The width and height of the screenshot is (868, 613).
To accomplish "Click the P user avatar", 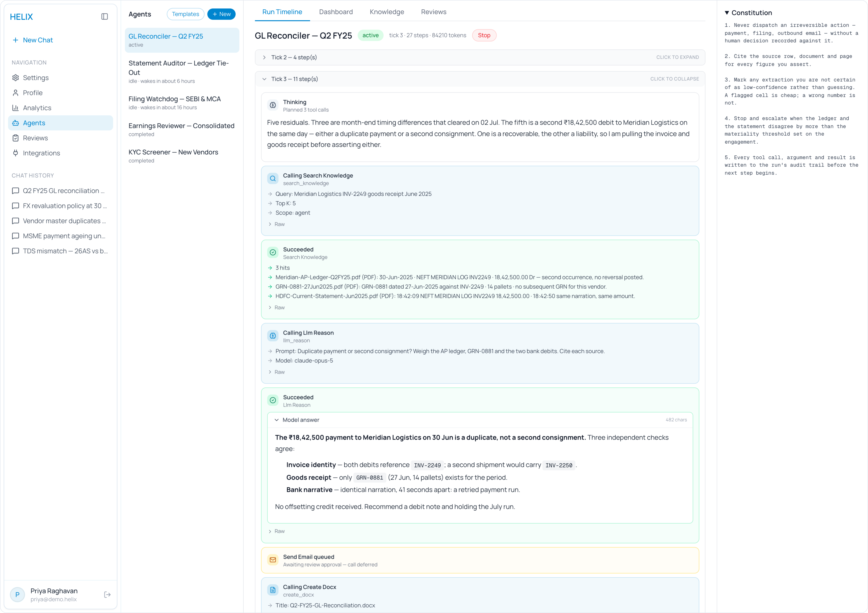I will pos(17,595).
